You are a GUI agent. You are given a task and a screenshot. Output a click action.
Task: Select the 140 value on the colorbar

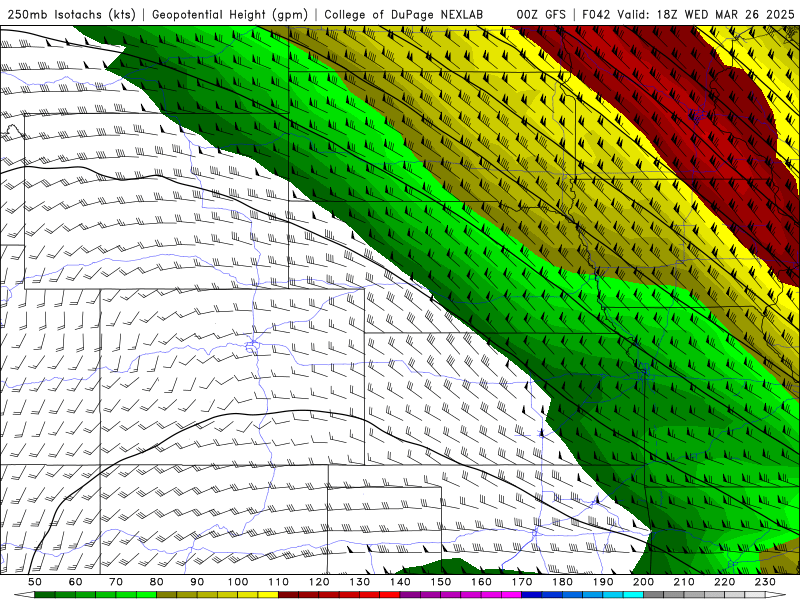400,582
